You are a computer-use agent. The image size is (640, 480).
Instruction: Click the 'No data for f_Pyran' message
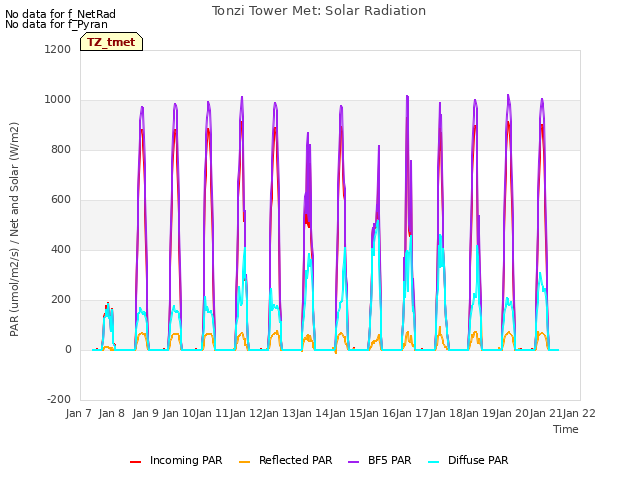[56, 24]
